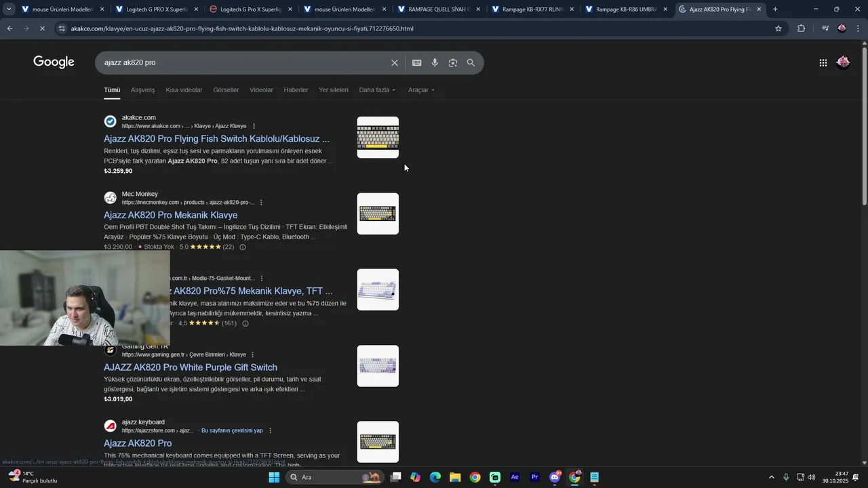Screen dimensions: 868x488
Task: Clear the Google search box text
Action: [x=395, y=62]
